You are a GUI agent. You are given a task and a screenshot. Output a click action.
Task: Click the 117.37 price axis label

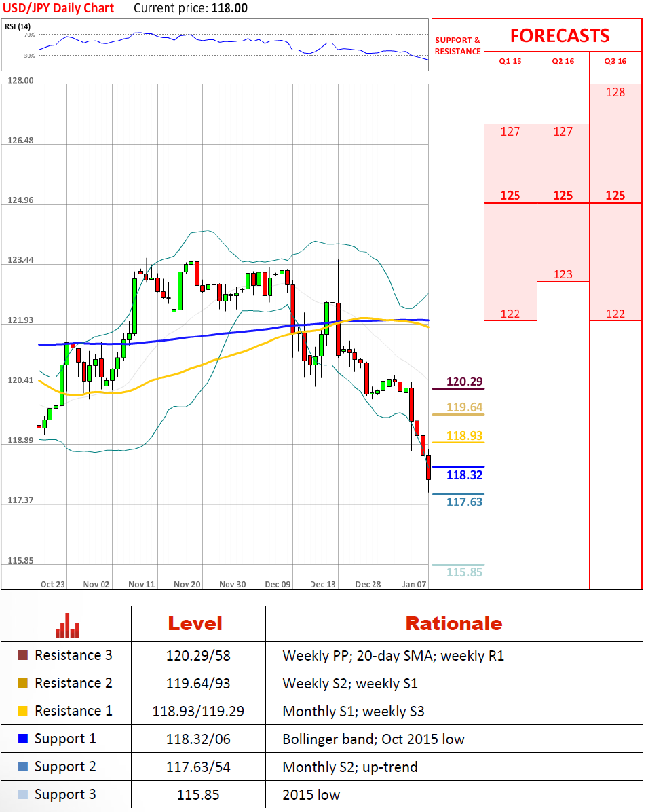click(x=21, y=500)
